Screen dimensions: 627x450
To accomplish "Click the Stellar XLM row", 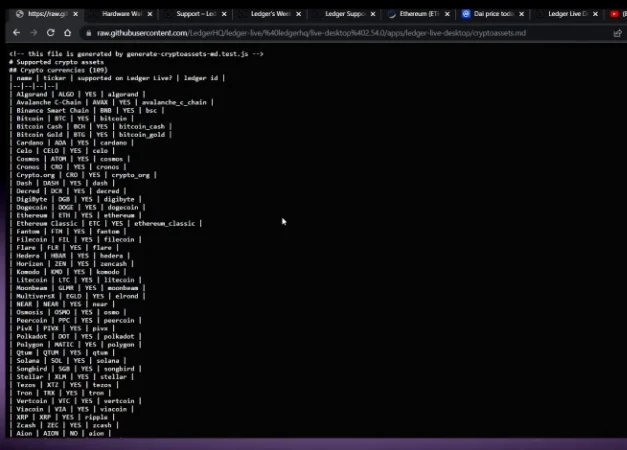I will point(72,377).
